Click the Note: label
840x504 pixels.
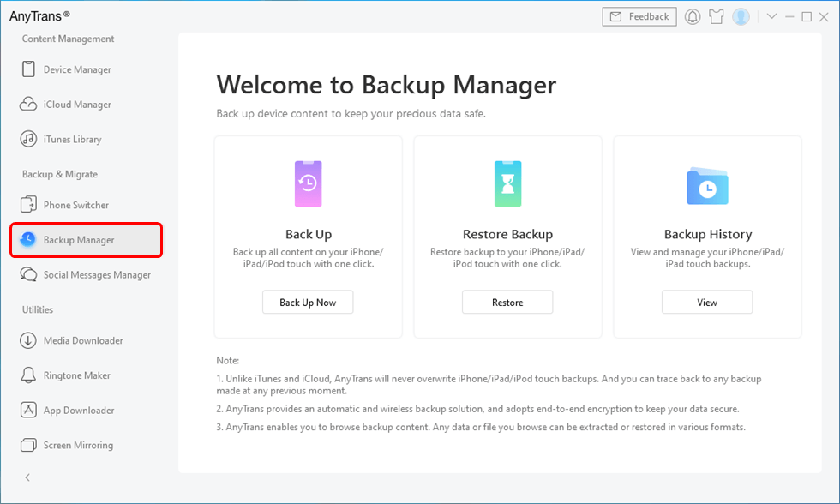228,361
